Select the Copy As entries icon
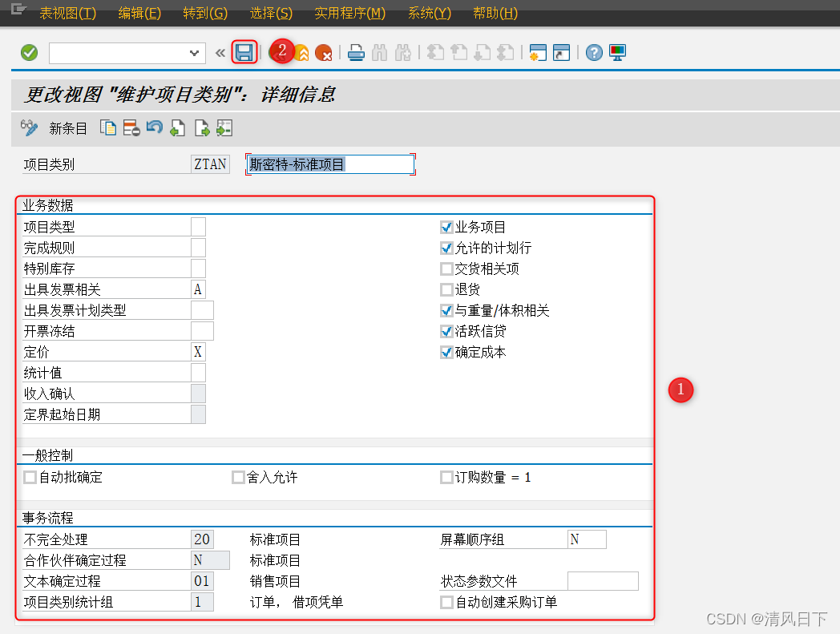This screenshot has width=840, height=634. pyautogui.click(x=108, y=127)
